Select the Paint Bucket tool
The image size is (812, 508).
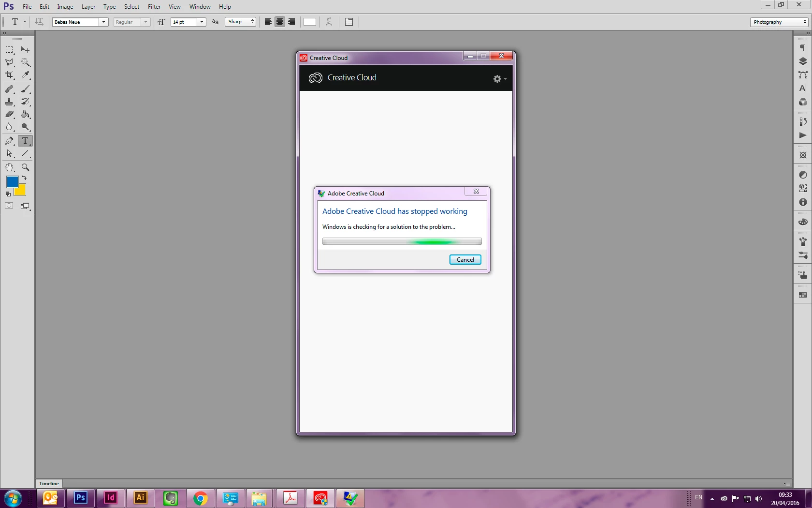(x=25, y=114)
